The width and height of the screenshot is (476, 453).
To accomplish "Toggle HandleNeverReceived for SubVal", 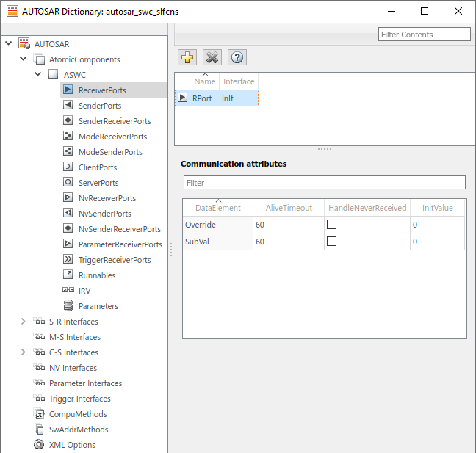I will click(331, 242).
